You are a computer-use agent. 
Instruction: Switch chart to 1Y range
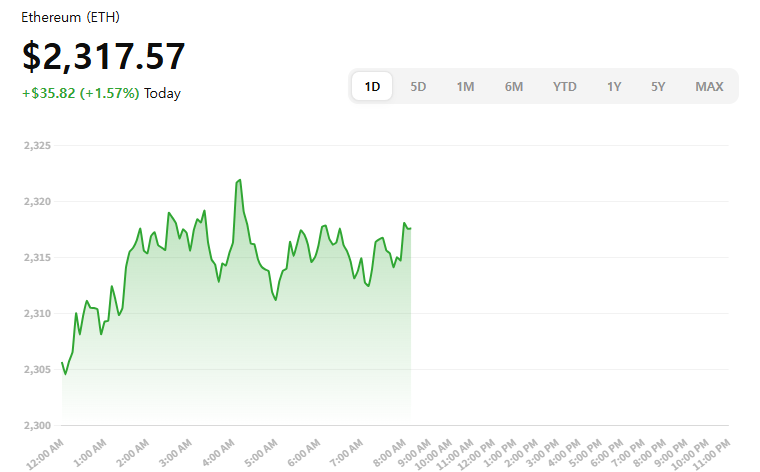coord(614,86)
